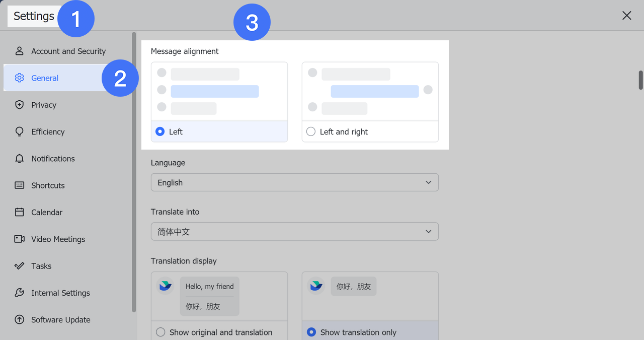Viewport: 644px width, 340px height.
Task: Open the Language dropdown set to English
Action: 294,182
